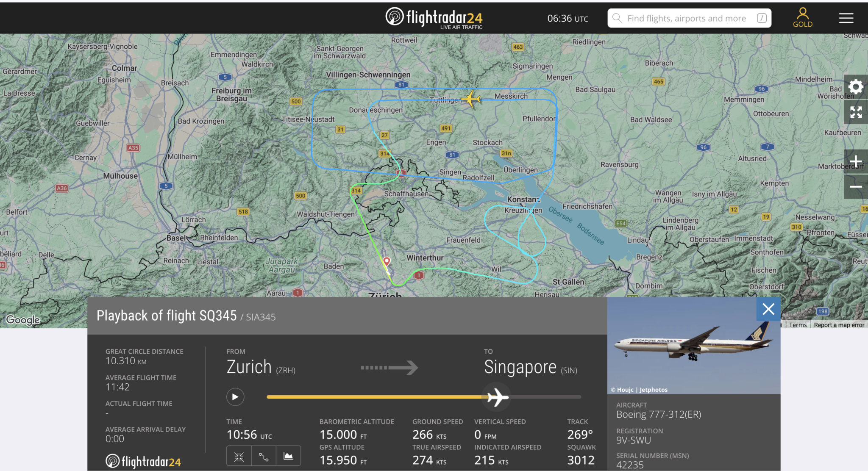The width and height of the screenshot is (868, 471).
Task: Click the squawk code 3012
Action: [581, 460]
